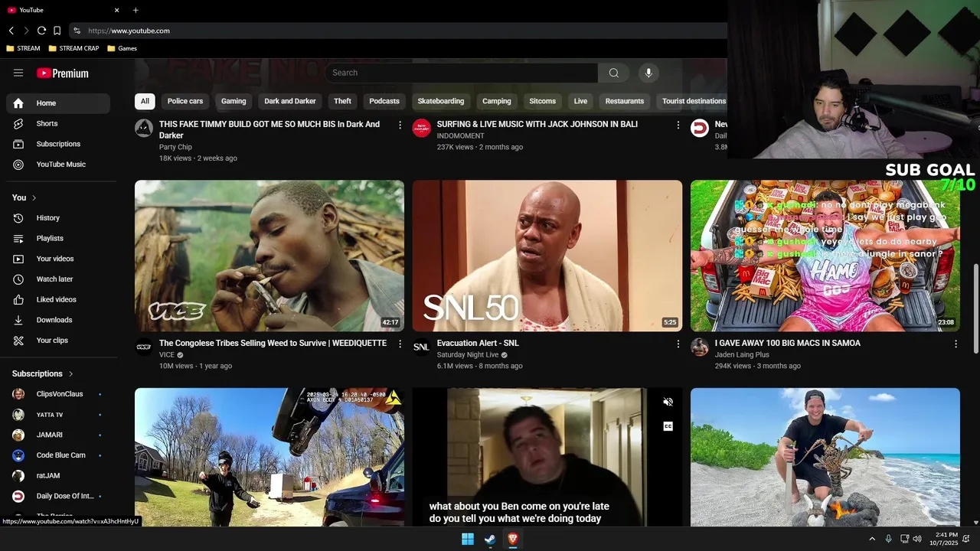Select the Dark and Darker filter chip
The height and width of the screenshot is (551, 980).
pyautogui.click(x=290, y=101)
